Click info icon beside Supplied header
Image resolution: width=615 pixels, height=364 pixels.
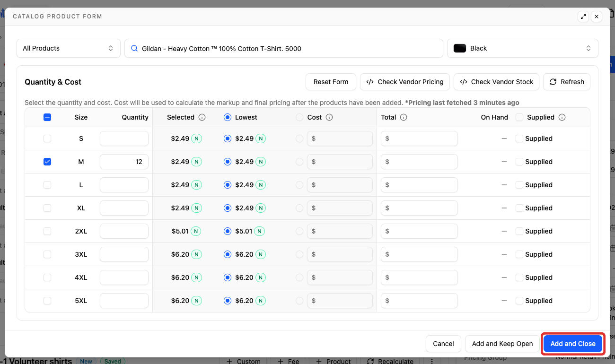coord(562,117)
